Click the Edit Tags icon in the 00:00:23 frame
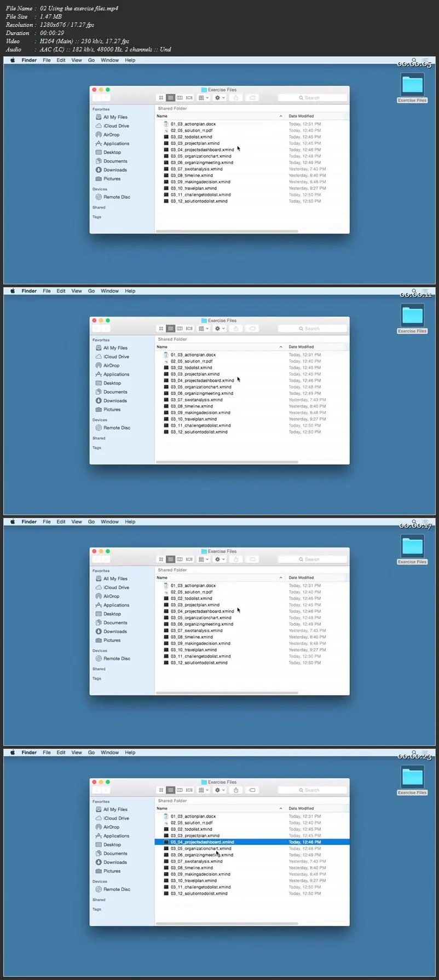 [252, 790]
